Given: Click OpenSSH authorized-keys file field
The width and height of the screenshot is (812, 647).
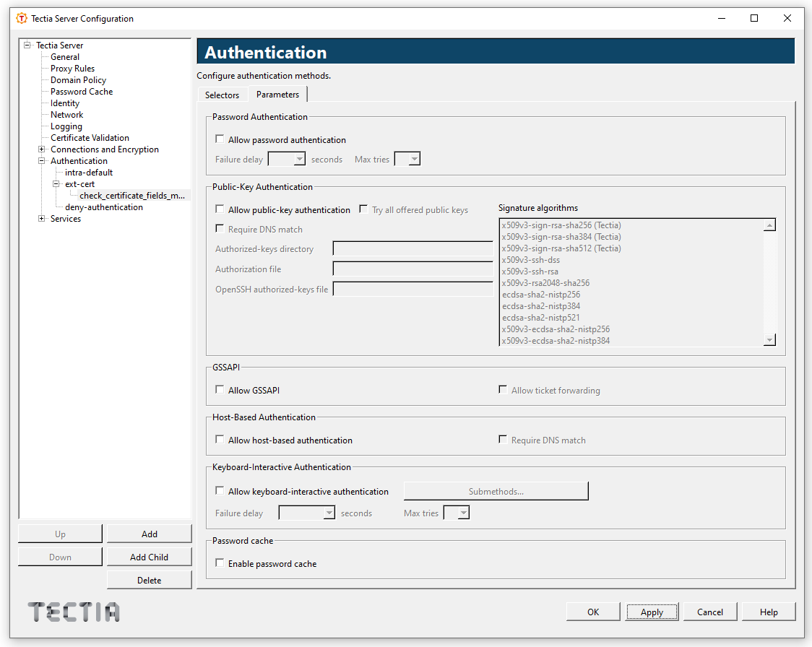Looking at the screenshot, I should click(x=413, y=289).
